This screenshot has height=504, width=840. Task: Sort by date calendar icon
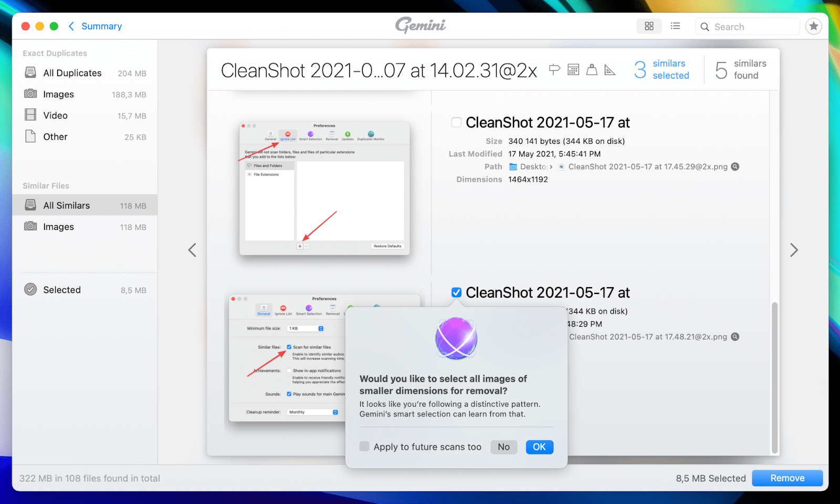[x=573, y=69]
